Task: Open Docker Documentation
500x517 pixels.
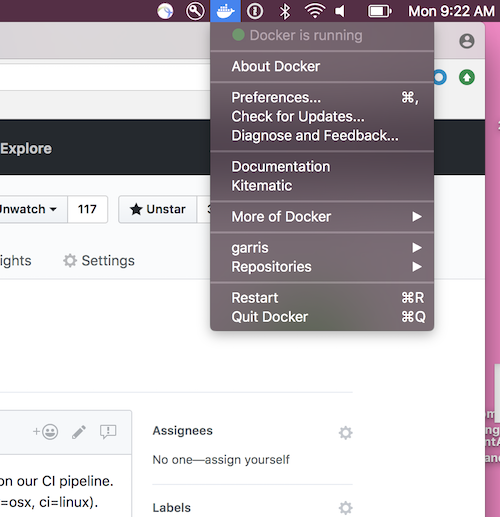Action: pos(322,167)
